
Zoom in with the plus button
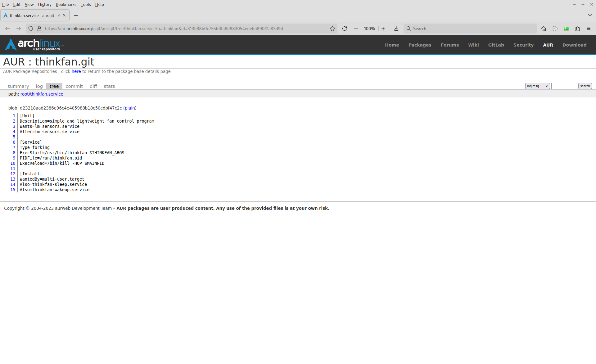click(383, 29)
